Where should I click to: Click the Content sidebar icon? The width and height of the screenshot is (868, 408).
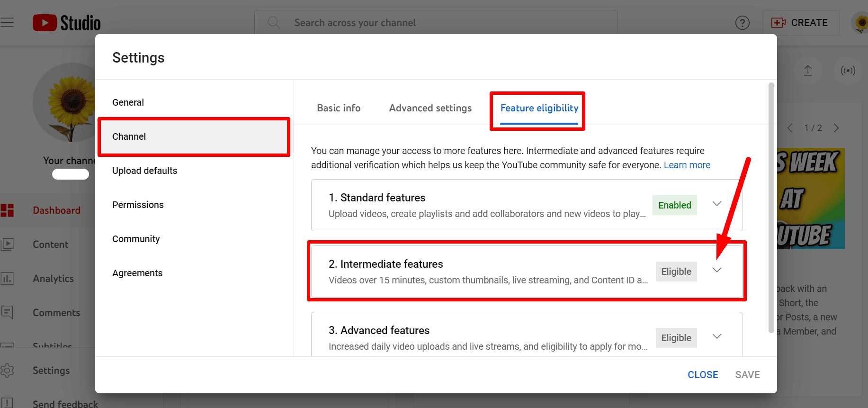coord(7,245)
